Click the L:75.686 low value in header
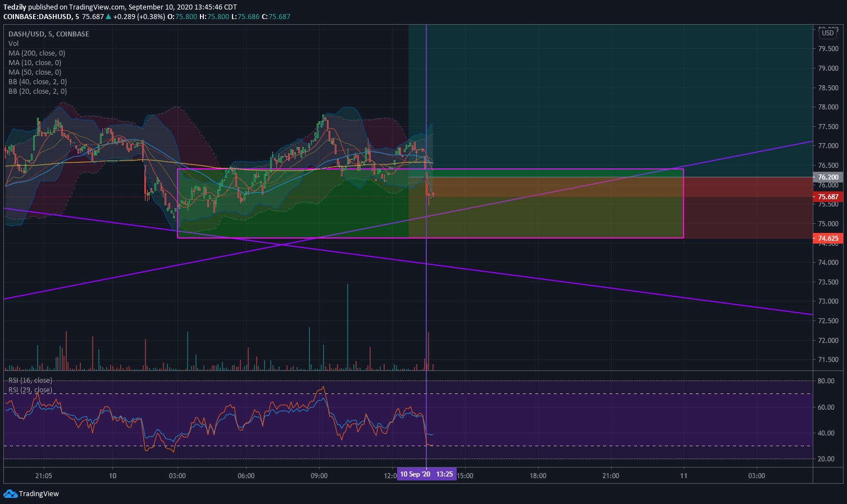This screenshot has height=504, width=847. click(x=246, y=17)
